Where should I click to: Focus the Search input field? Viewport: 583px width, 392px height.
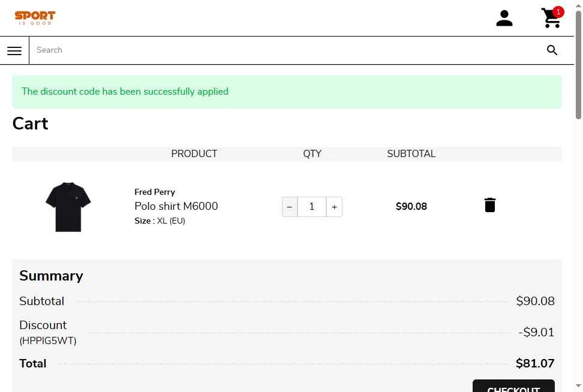pyautogui.click(x=286, y=50)
